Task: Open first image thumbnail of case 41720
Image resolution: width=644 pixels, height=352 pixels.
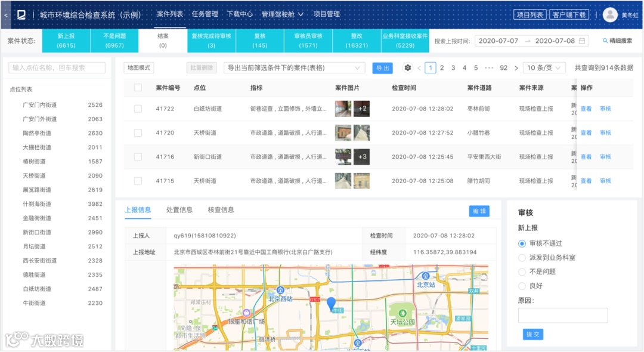Action: 343,133
